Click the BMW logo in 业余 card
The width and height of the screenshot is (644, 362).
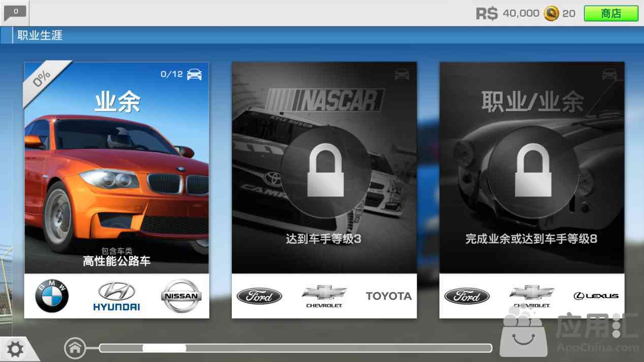tap(52, 296)
